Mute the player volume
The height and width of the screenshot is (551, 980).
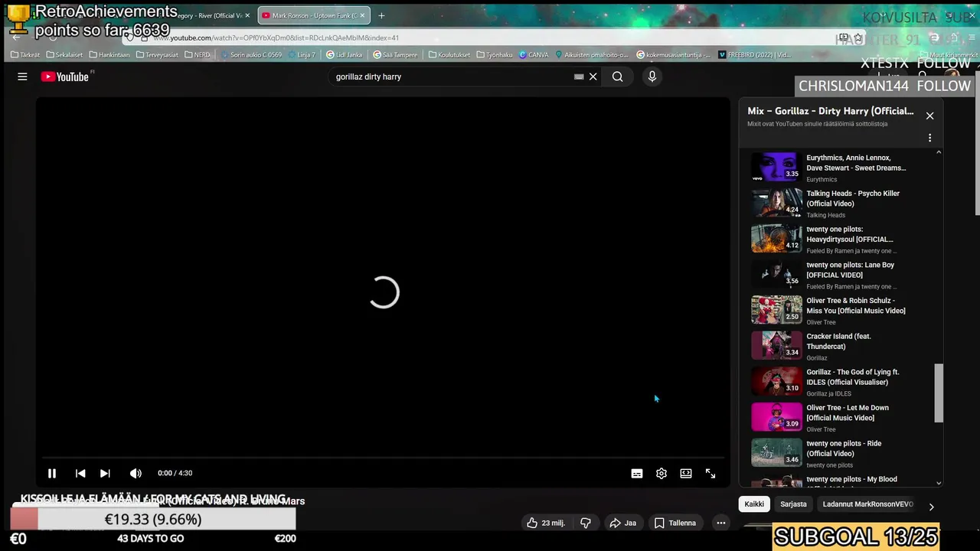point(136,474)
